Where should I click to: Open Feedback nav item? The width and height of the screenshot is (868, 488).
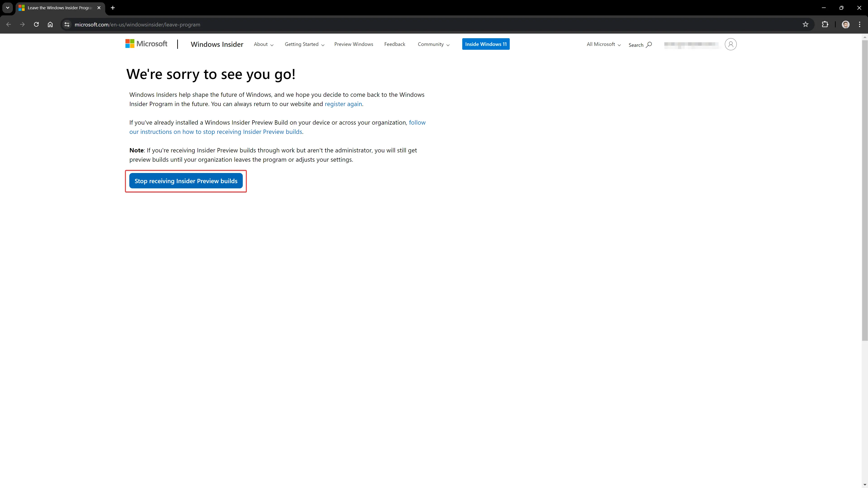click(395, 44)
